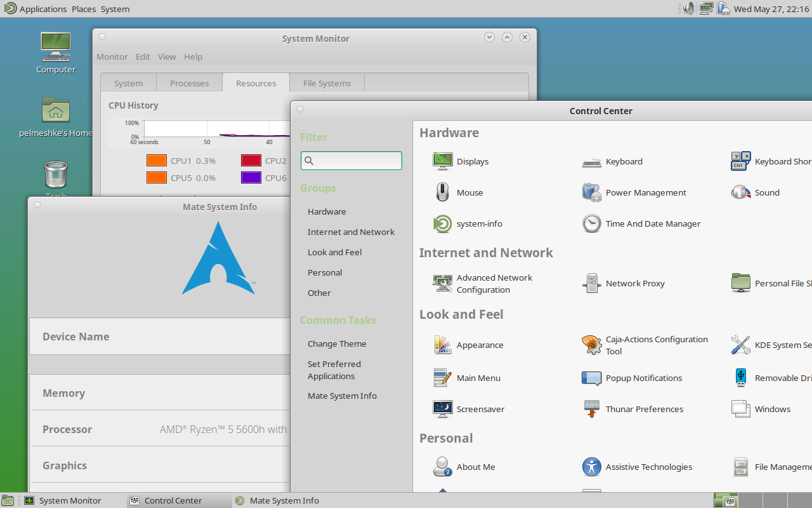Click the Change Theme common task
Image resolution: width=812 pixels, height=508 pixels.
[x=337, y=344]
